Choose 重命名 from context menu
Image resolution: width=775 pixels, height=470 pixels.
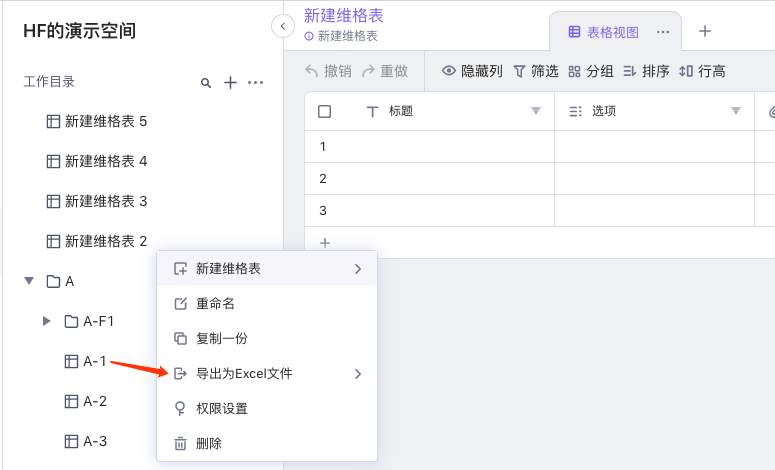pos(267,303)
